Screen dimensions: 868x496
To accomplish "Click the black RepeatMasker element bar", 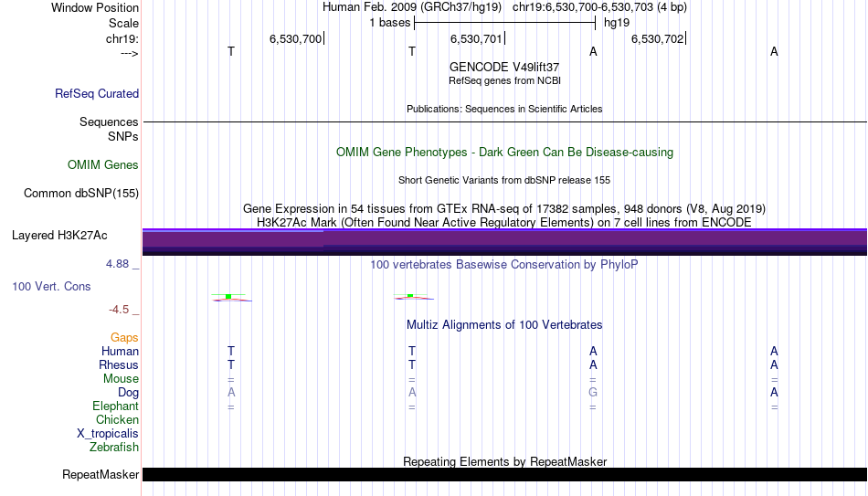I will tap(504, 474).
